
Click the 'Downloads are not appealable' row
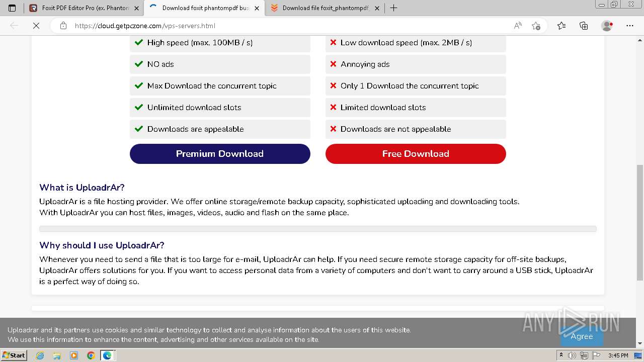click(x=416, y=129)
